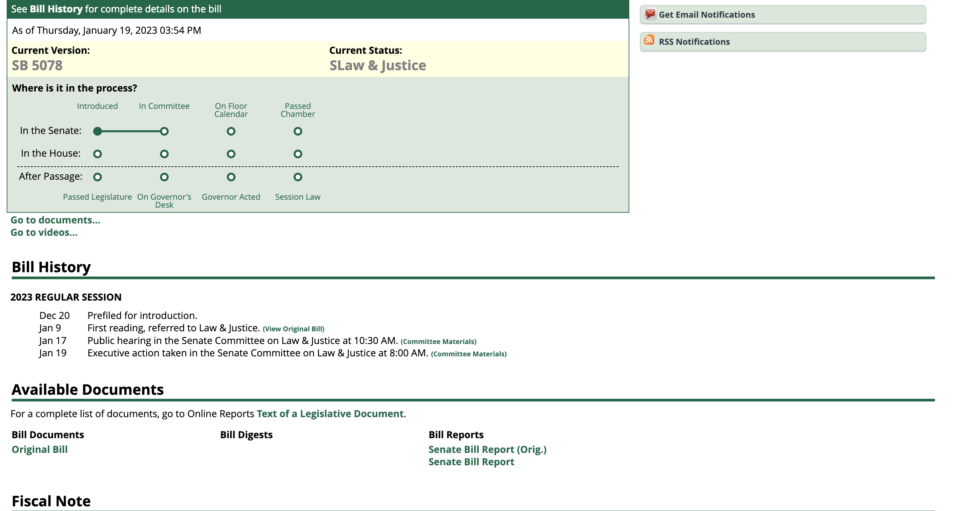
Task: Click the In Committee column label
Action: 164,106
